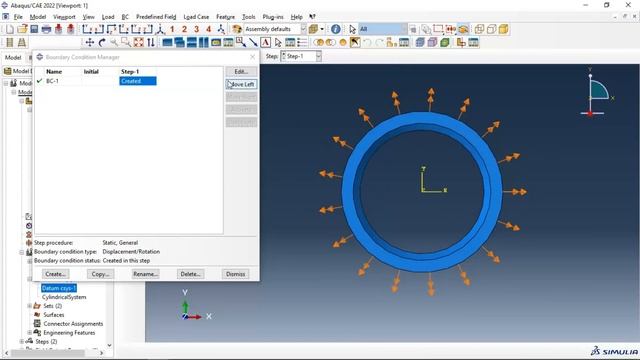
Task: Select the Datum csys-1 tree item
Action: click(59, 288)
